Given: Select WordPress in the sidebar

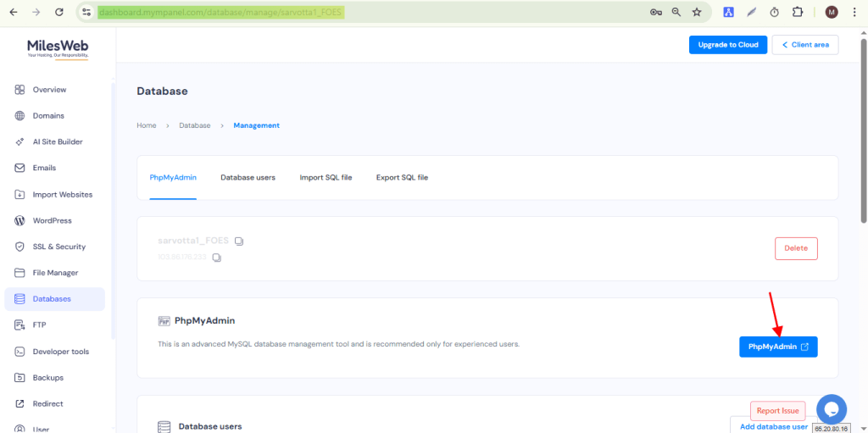Looking at the screenshot, I should point(52,220).
